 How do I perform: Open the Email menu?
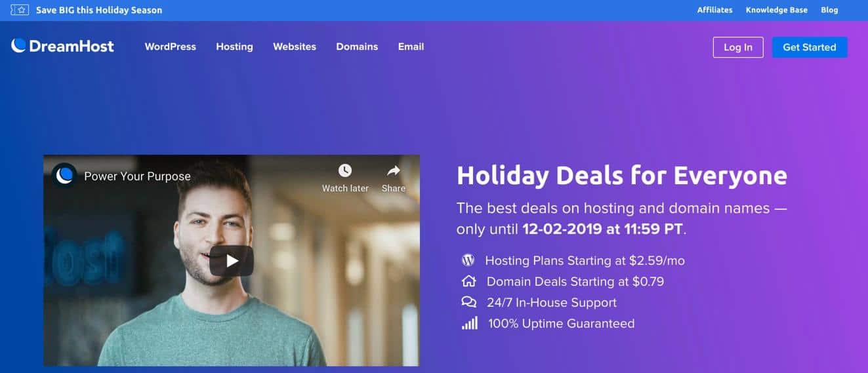(x=411, y=47)
